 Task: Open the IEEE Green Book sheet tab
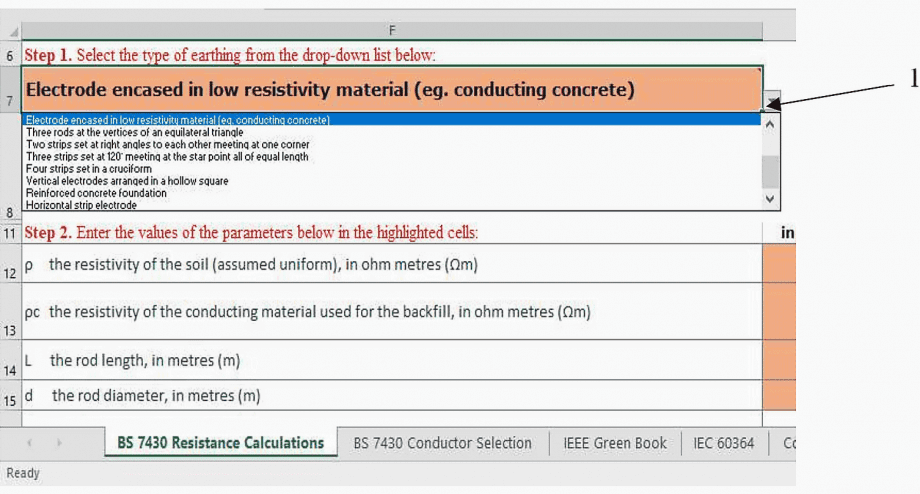pyautogui.click(x=615, y=443)
